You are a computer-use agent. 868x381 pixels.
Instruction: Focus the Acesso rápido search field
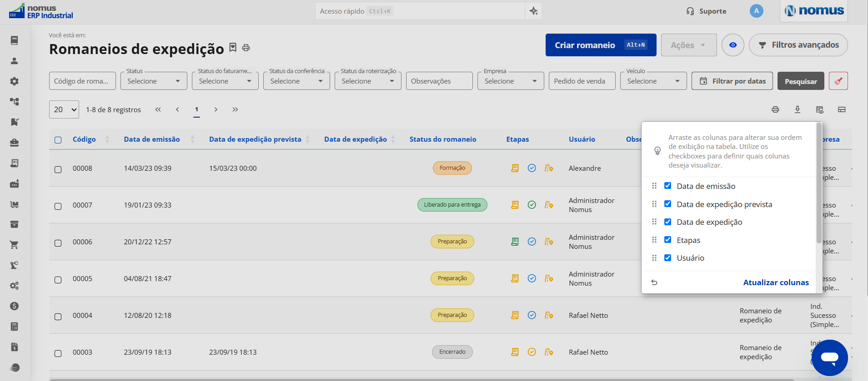(420, 11)
